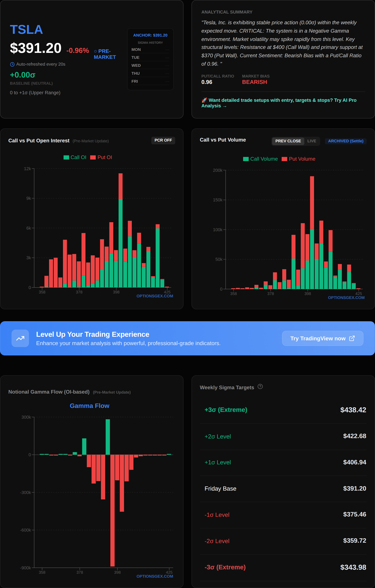Click the clock icon next to Auto-refreshed
This screenshot has height=588, width=375.
[x=12, y=64]
